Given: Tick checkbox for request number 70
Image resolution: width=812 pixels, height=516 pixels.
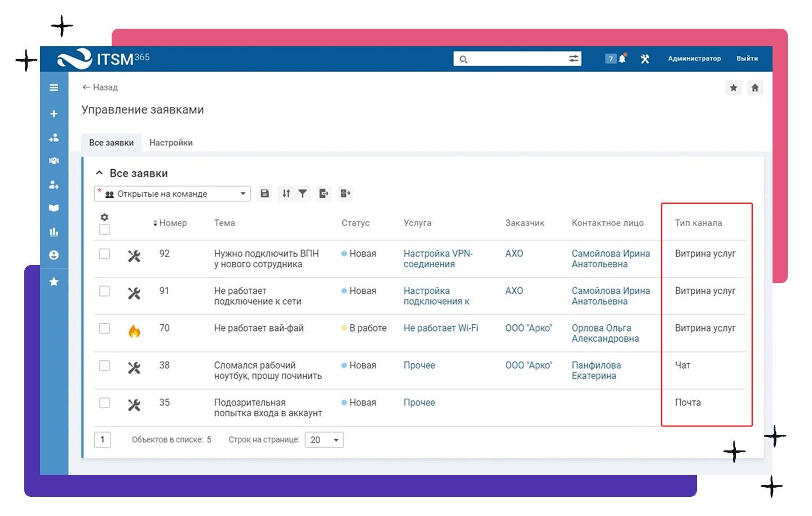Looking at the screenshot, I should (104, 328).
